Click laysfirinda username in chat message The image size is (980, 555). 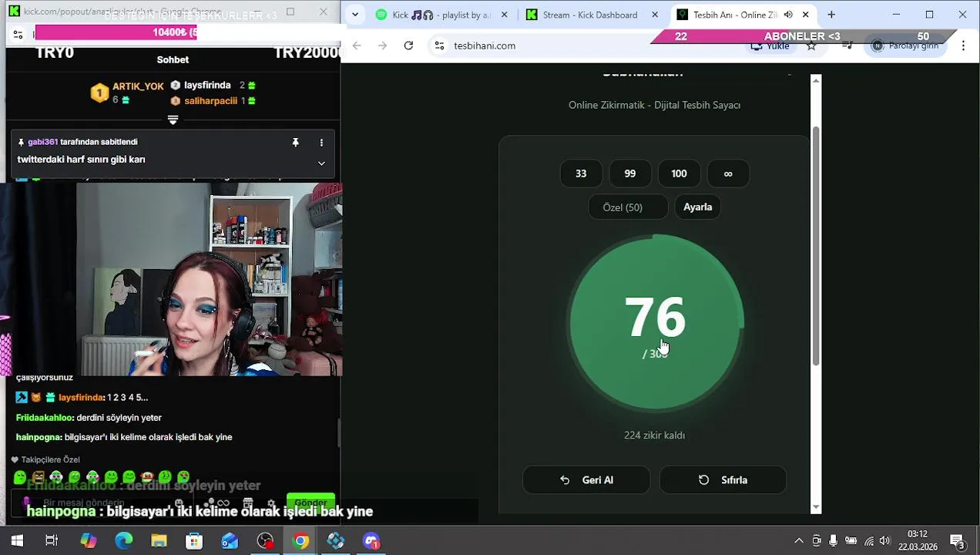[81, 398]
